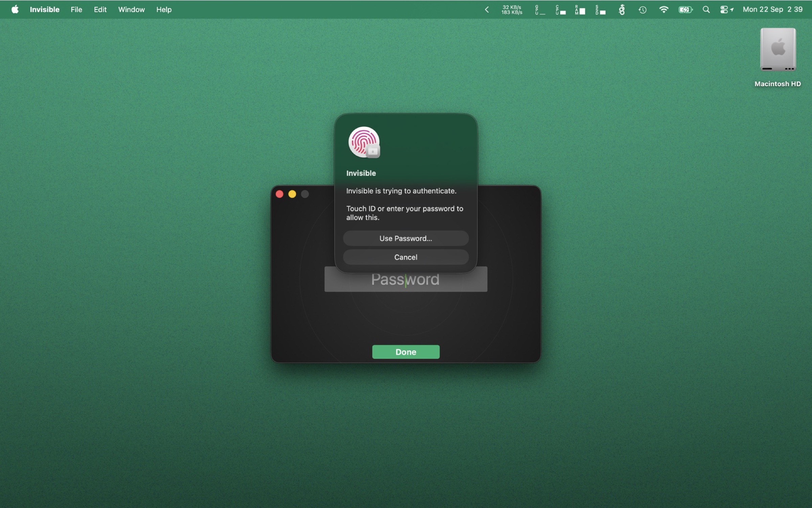Click the Time Machine clock icon
The image size is (812, 508).
point(642,10)
